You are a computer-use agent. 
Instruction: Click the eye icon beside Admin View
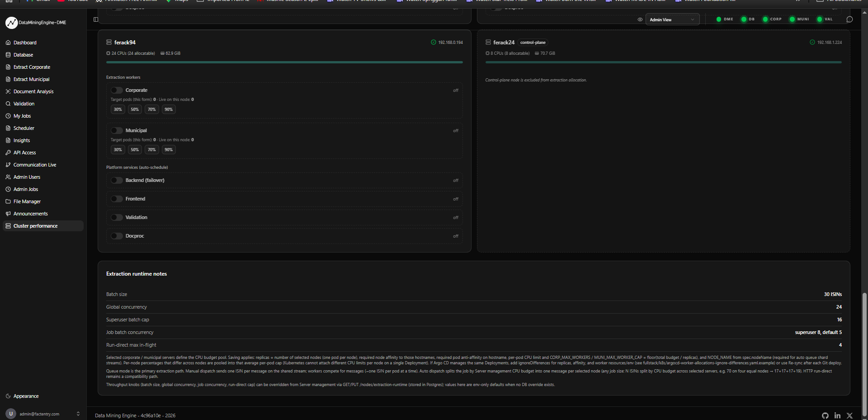pos(640,20)
